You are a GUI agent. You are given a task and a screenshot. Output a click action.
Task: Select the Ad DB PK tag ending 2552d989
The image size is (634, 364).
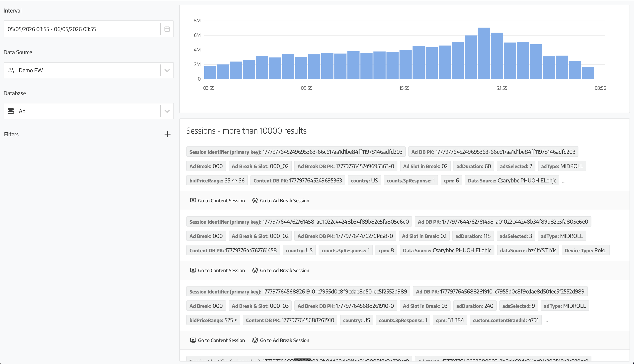(500, 291)
